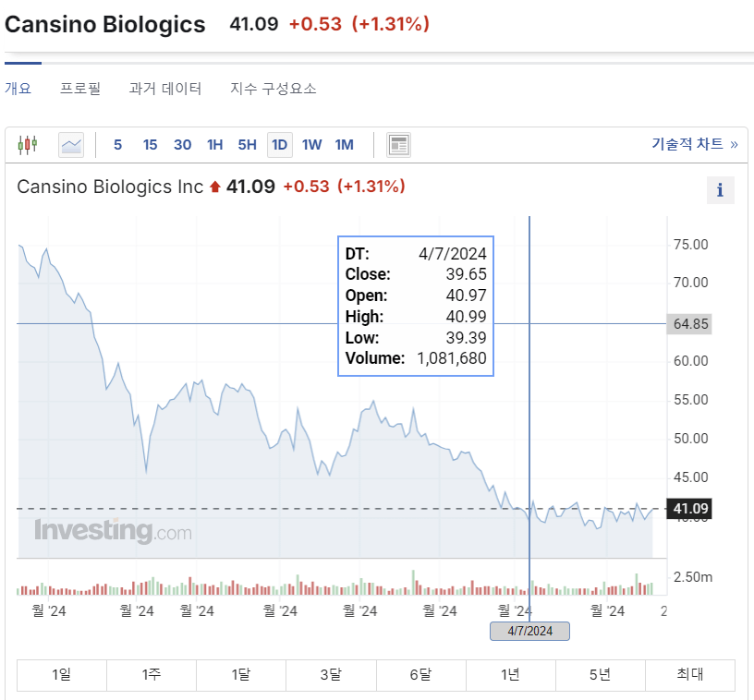Collapse the 4/7/2024 data tooltip
Screen dimensions: 754x700
tap(416, 307)
